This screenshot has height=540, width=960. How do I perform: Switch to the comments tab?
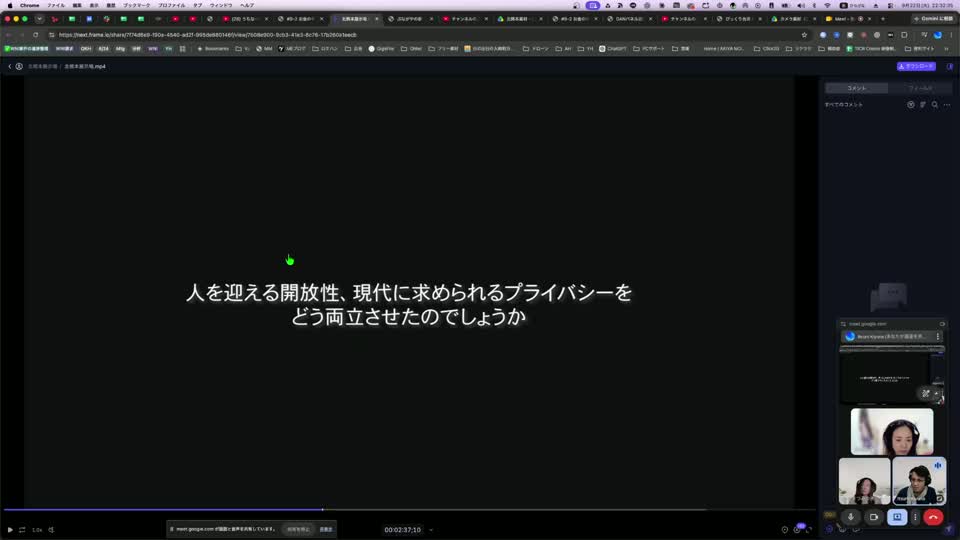(857, 88)
